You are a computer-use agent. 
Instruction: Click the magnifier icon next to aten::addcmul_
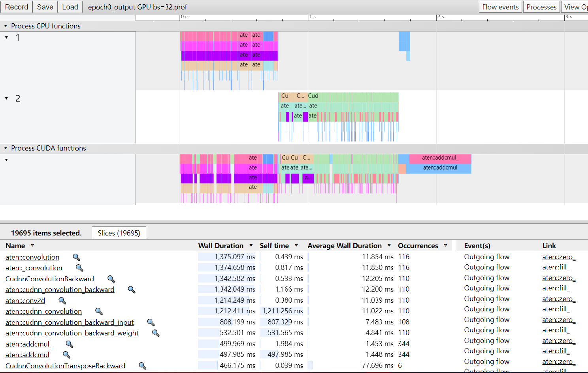coord(70,344)
